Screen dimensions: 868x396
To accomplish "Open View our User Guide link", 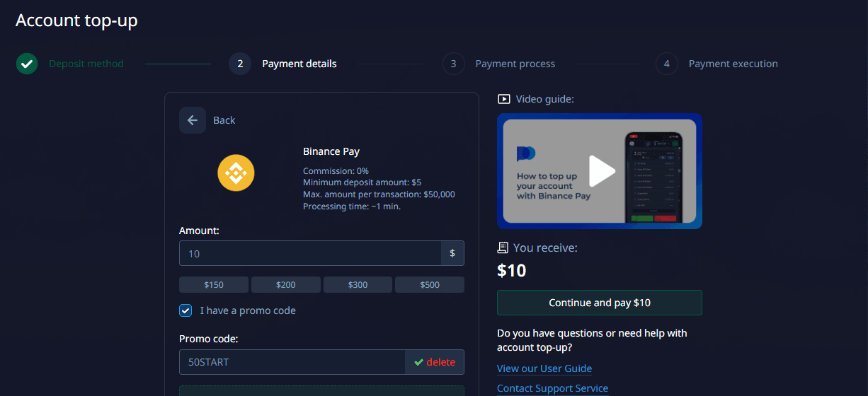I will coord(544,368).
